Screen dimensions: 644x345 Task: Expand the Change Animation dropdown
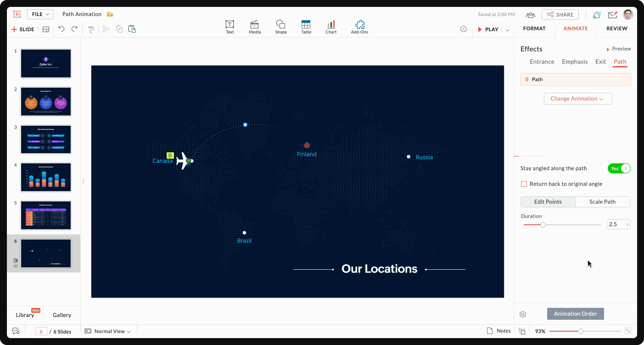click(x=577, y=99)
